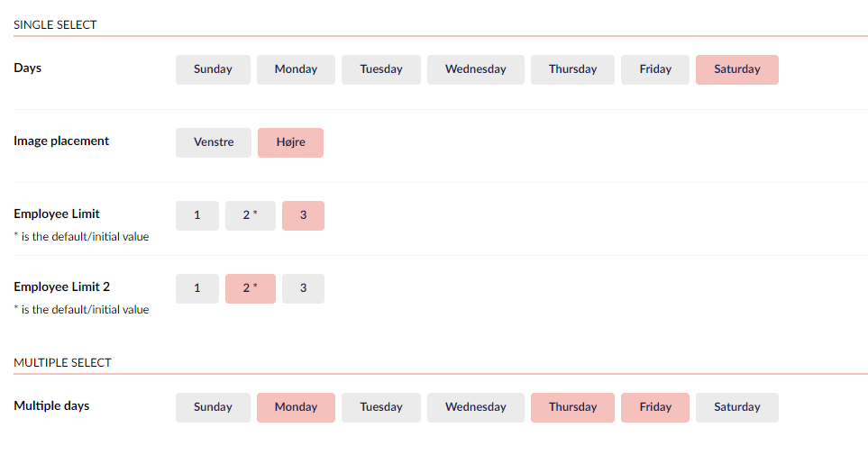The image size is (868, 464).
Task: Deselect Monday in Multiple days
Action: [296, 407]
